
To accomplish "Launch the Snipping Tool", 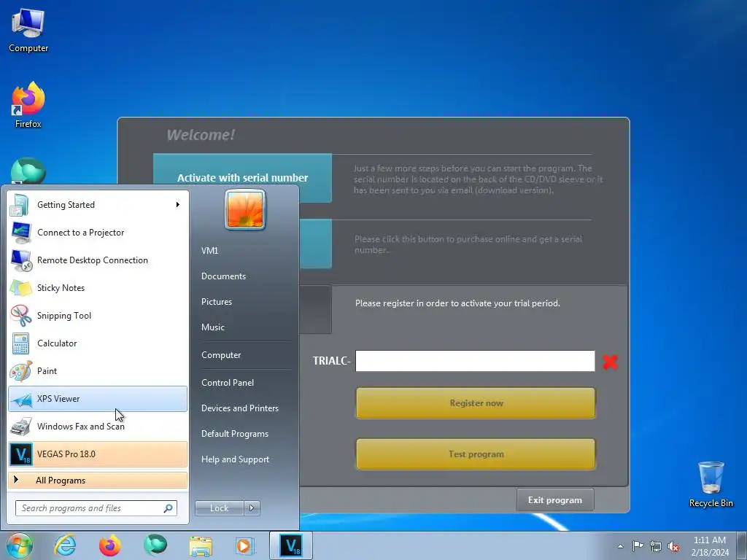I will [98, 315].
